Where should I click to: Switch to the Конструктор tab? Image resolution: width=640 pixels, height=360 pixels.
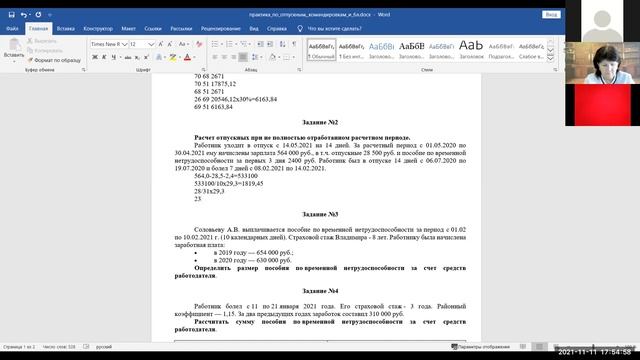[98, 29]
